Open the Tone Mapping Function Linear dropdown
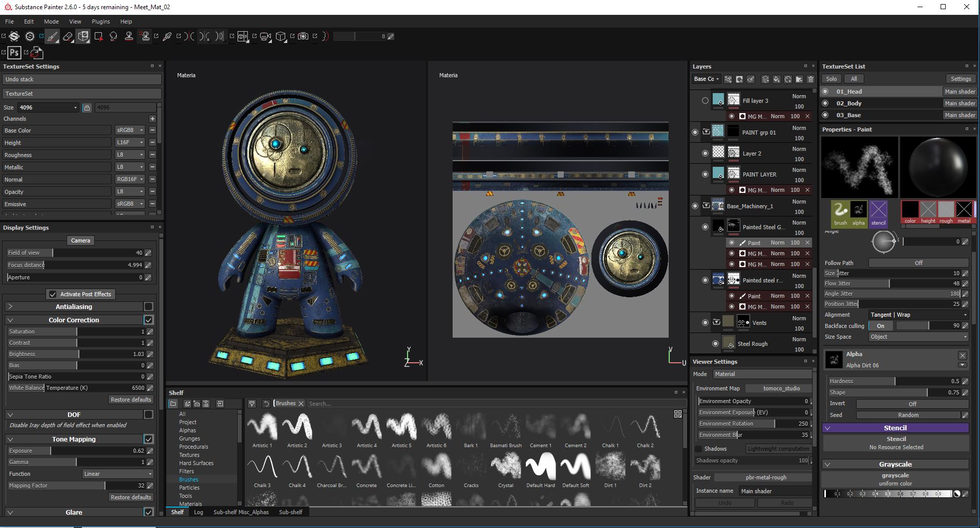The height and width of the screenshot is (528, 980). point(118,474)
